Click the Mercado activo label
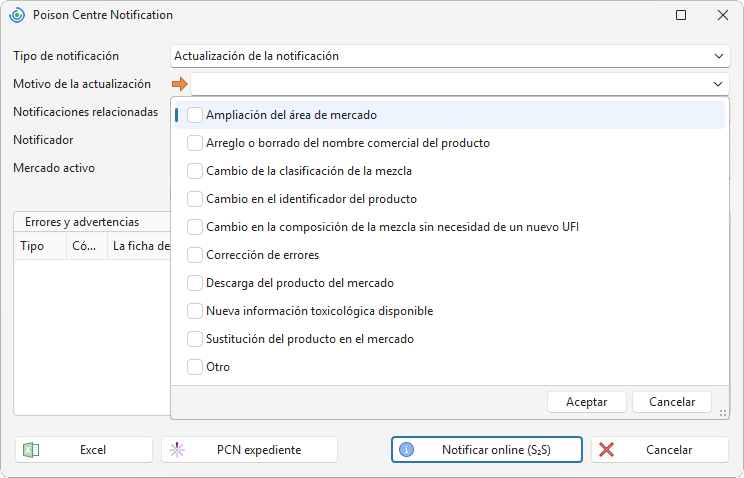This screenshot has height=478, width=744. point(54,168)
